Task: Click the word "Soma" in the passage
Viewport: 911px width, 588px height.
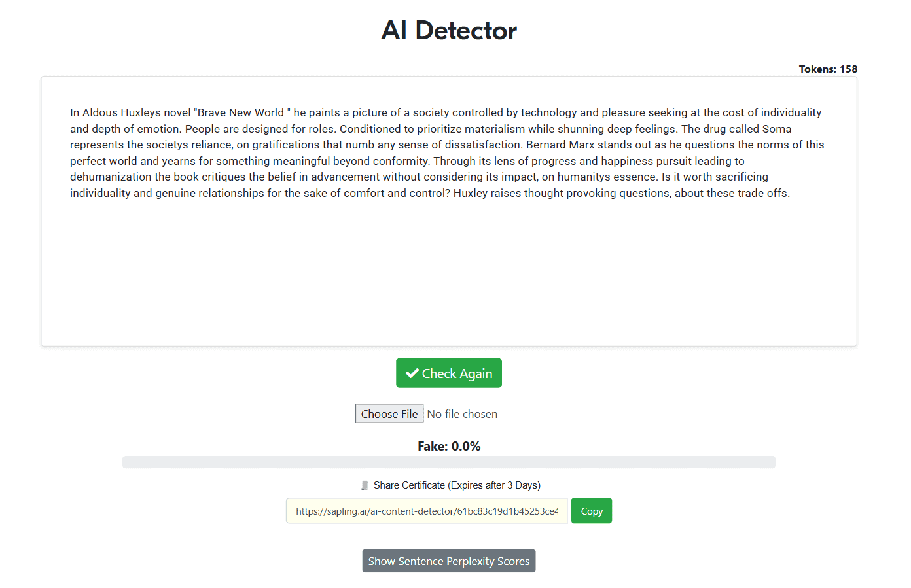Action: click(776, 129)
